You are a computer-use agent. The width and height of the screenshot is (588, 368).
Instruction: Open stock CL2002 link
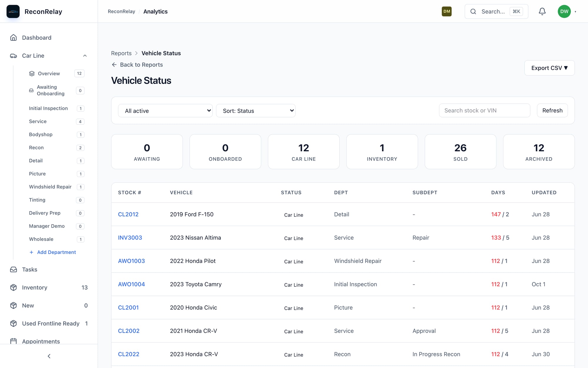129,331
